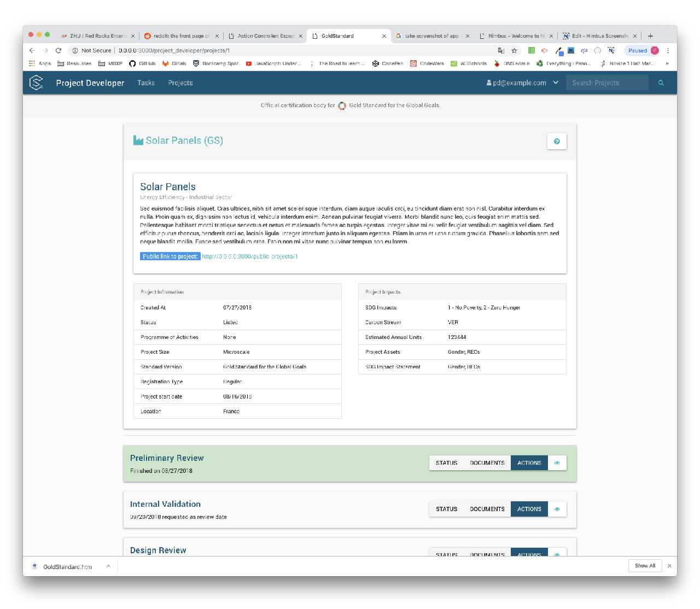Click the browser address bar URL
This screenshot has height=609, width=700.
point(174,50)
